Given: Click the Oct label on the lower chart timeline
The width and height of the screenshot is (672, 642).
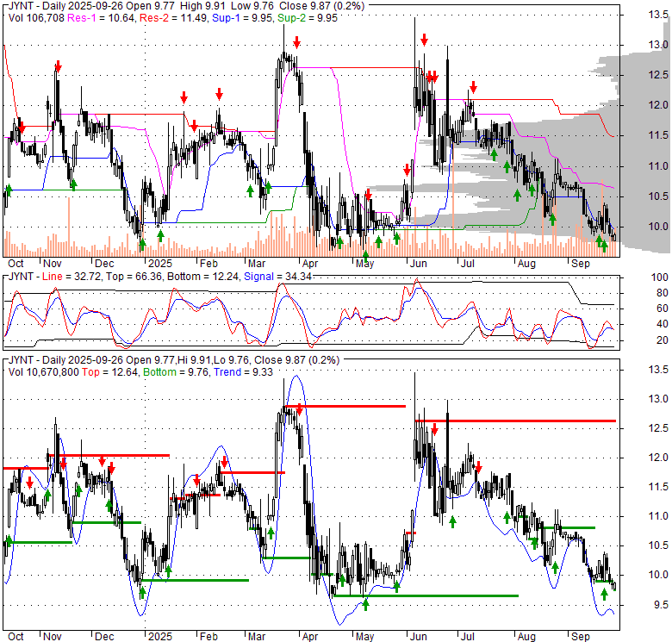Looking at the screenshot, I should pos(16,637).
